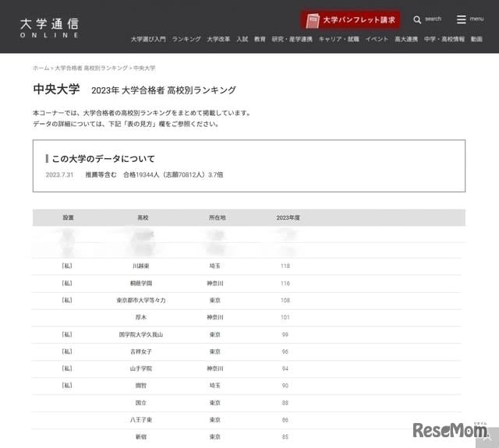Viewport: 499px width, 448px height.
Task: Click value 118 in 川越東 row
Action: [285, 266]
